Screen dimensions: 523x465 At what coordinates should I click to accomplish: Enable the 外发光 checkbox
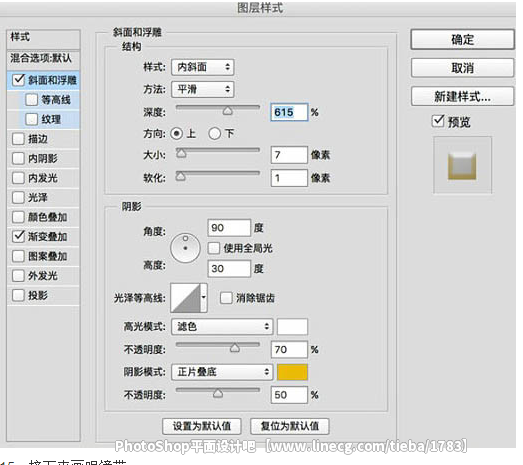18,276
